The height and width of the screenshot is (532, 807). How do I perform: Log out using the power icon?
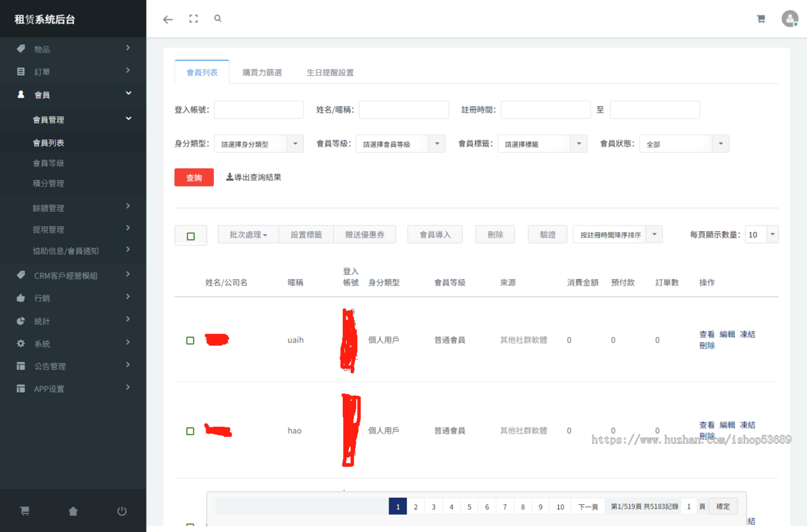pos(122,511)
